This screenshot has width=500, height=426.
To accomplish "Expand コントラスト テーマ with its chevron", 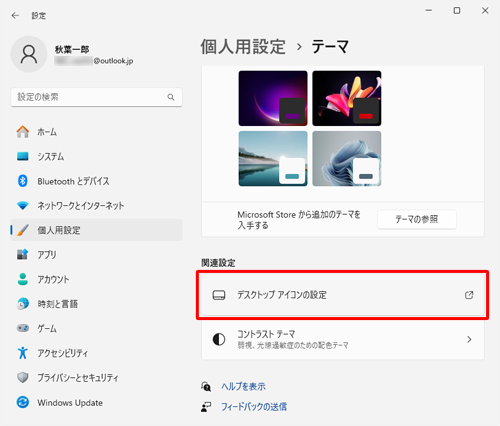I will [469, 339].
